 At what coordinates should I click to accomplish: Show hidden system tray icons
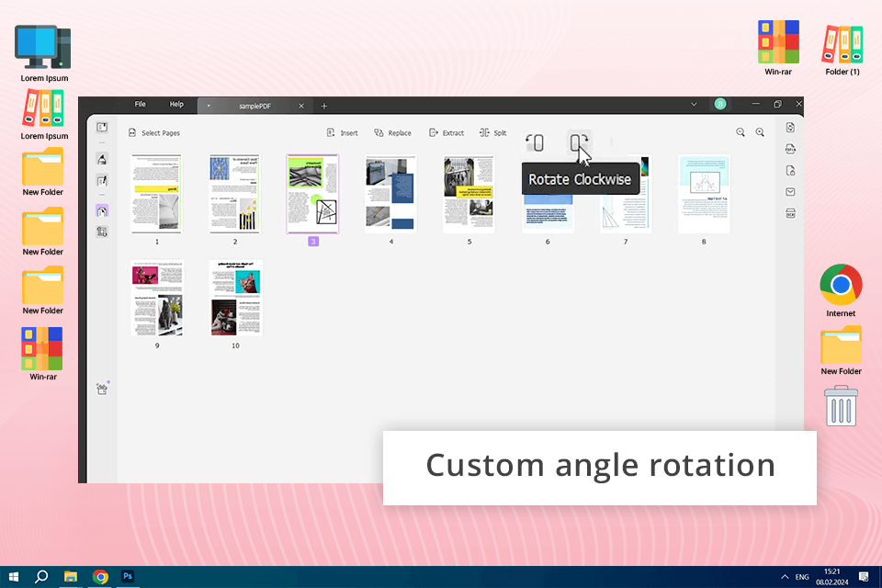[785, 577]
